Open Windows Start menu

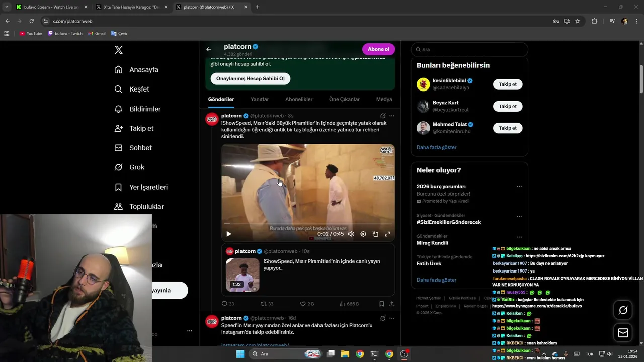click(x=240, y=354)
